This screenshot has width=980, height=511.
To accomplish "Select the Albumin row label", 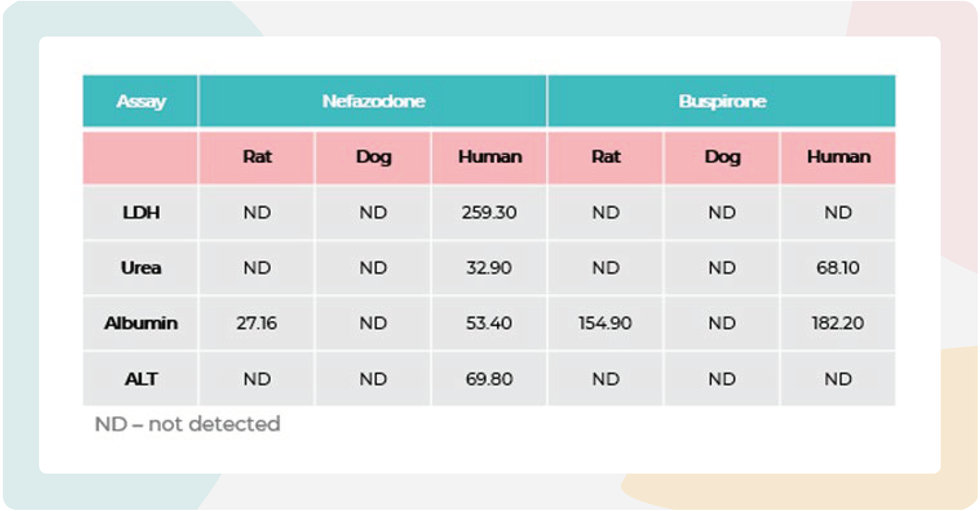I will 141,323.
